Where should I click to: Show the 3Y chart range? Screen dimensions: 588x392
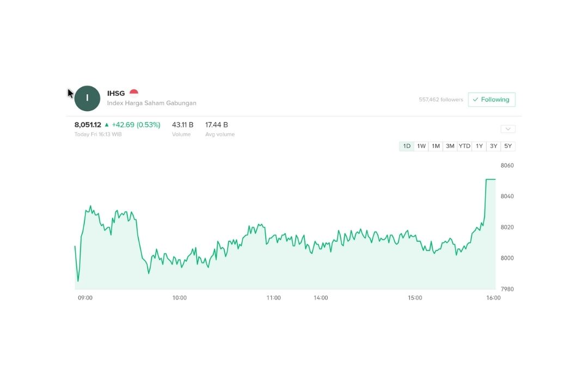(493, 146)
